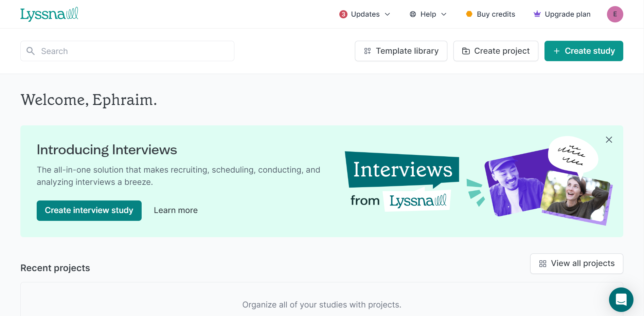The height and width of the screenshot is (316, 644).
Task: Start a new study with Create study
Action: click(x=584, y=51)
